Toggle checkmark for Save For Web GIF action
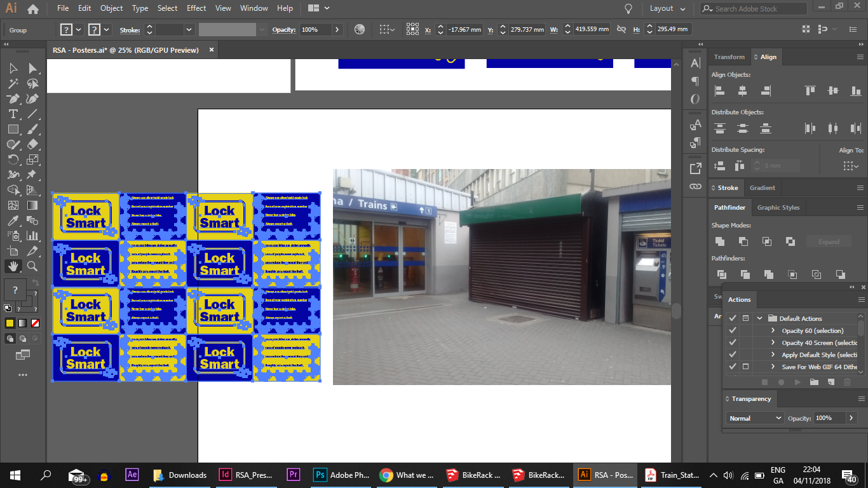The width and height of the screenshot is (868, 488). (733, 367)
